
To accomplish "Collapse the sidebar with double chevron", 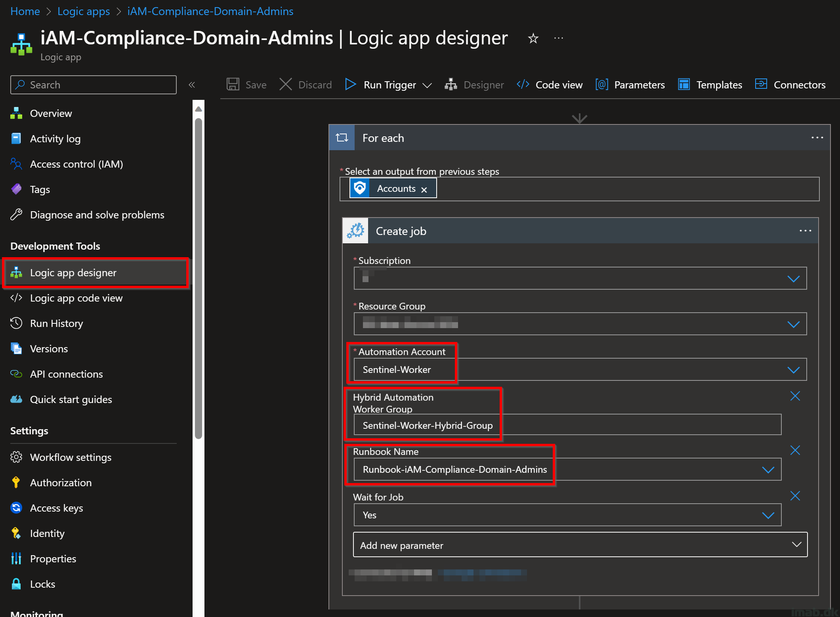I will click(x=192, y=85).
